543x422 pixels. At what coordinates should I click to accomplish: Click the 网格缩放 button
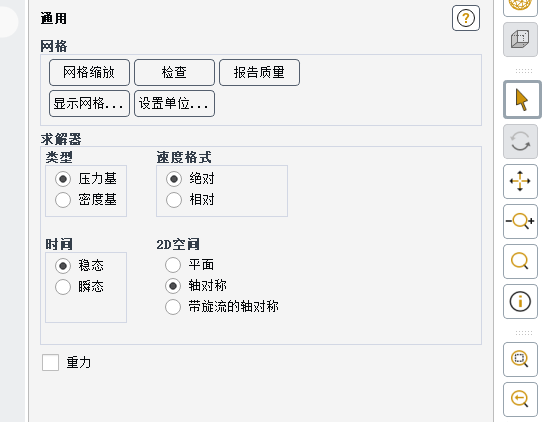(x=89, y=72)
